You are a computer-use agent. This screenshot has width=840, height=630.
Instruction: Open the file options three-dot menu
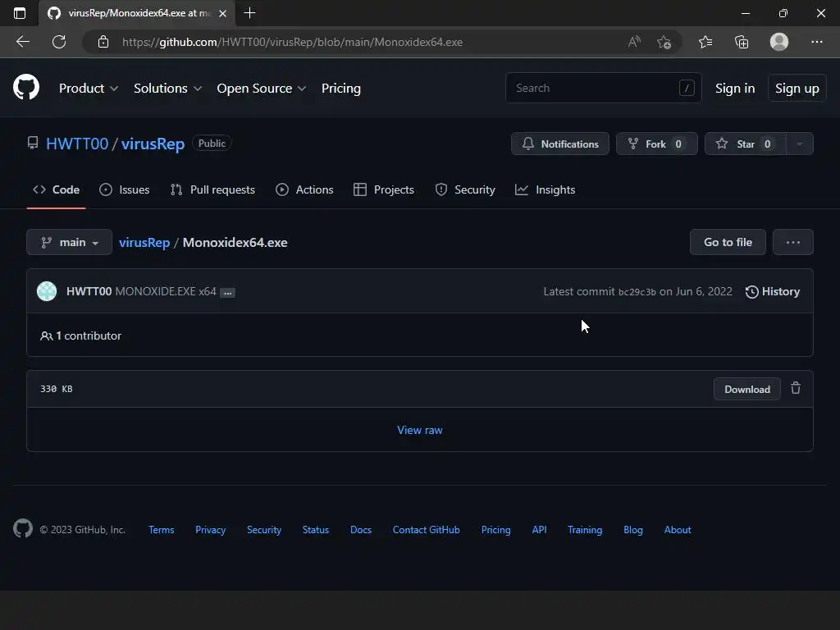click(x=793, y=242)
